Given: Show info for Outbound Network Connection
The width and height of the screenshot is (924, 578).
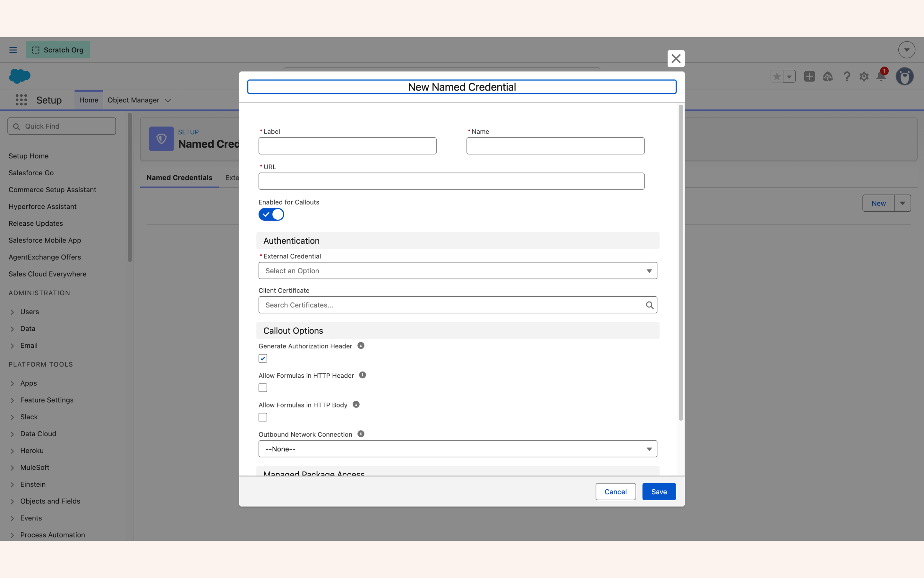Looking at the screenshot, I should coord(361,434).
